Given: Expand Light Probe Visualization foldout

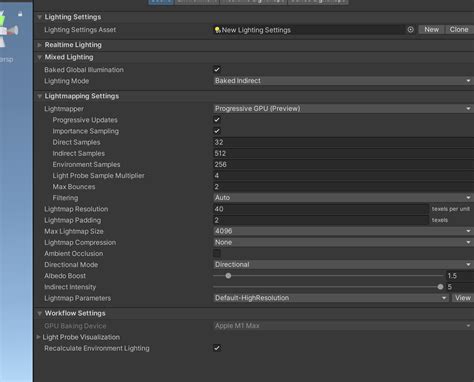Looking at the screenshot, I should click(x=38, y=337).
